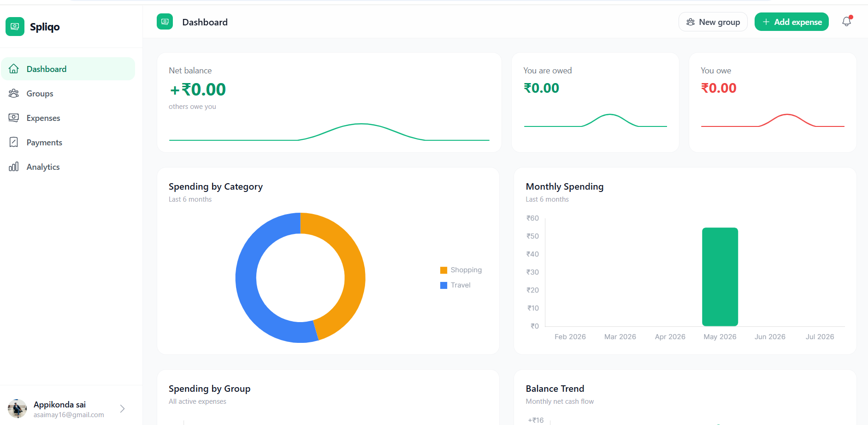Navigate to Payments
868x425 pixels.
click(68, 142)
